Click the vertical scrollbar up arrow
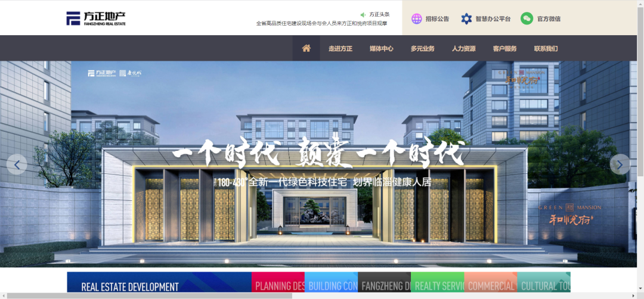 coord(640,4)
